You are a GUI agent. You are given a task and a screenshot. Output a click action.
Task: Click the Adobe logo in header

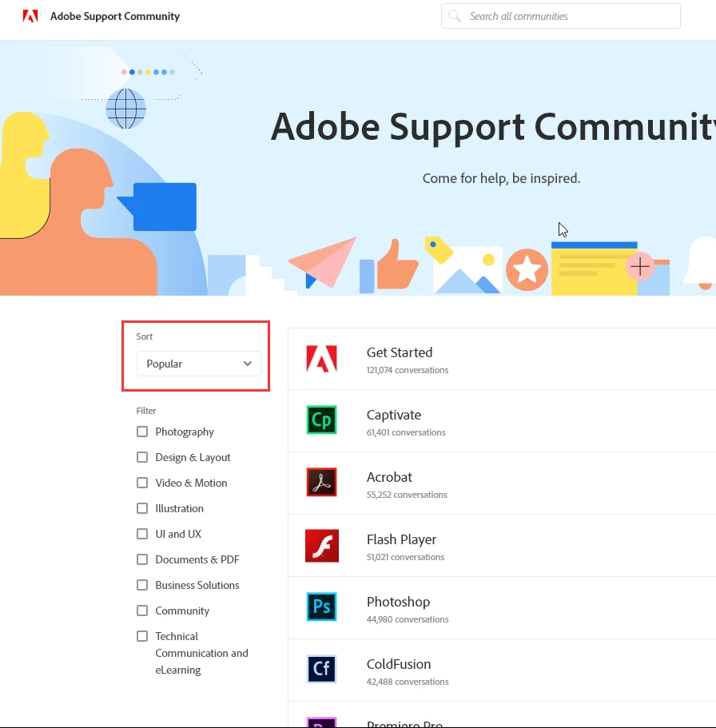30,16
